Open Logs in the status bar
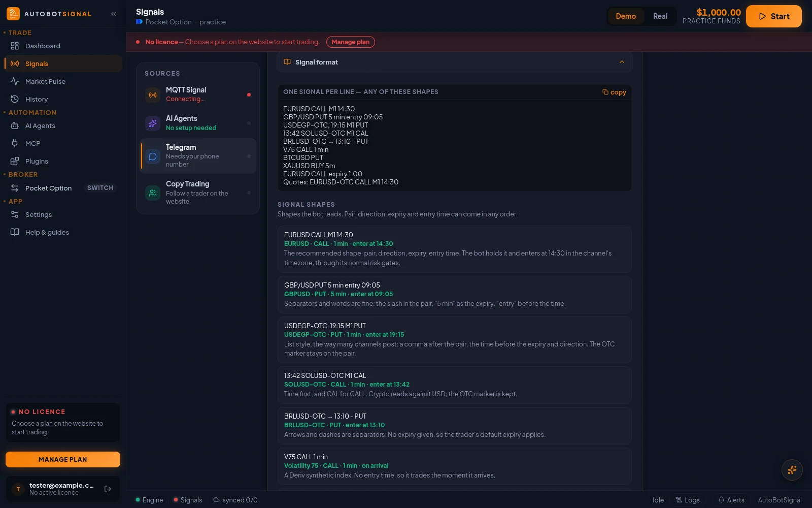The image size is (812, 508). pyautogui.click(x=688, y=500)
